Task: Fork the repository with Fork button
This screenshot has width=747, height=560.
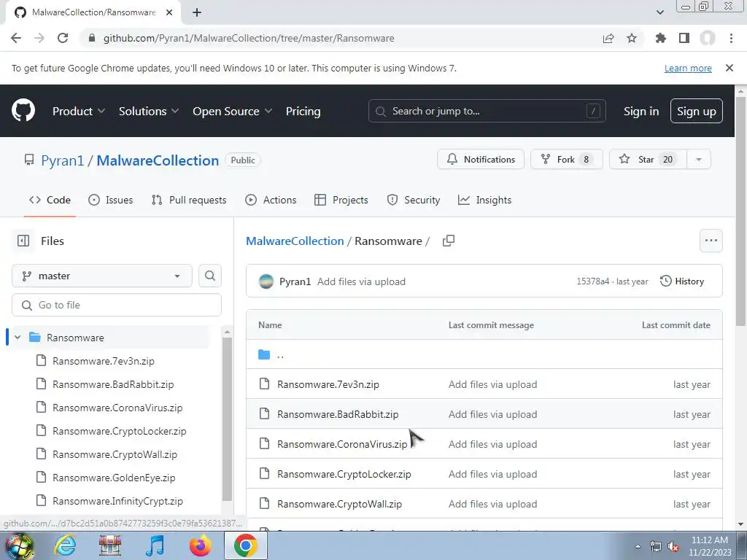Action: [x=566, y=160]
